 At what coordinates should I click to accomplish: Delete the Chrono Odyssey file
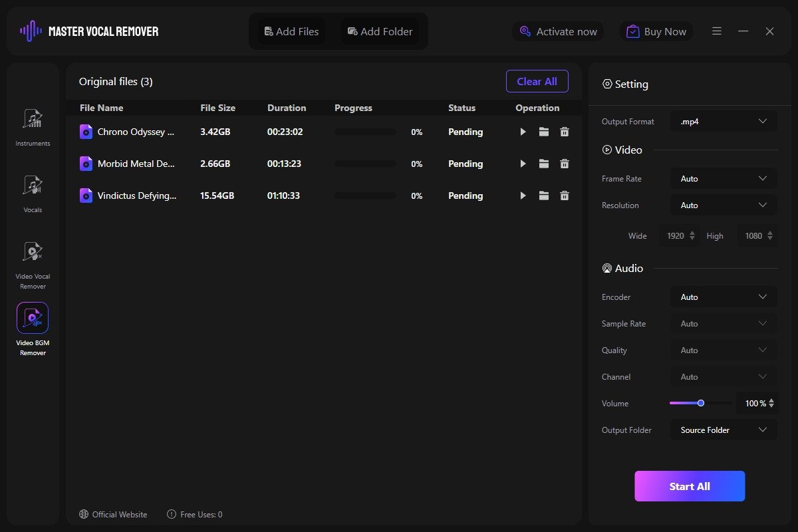[565, 132]
